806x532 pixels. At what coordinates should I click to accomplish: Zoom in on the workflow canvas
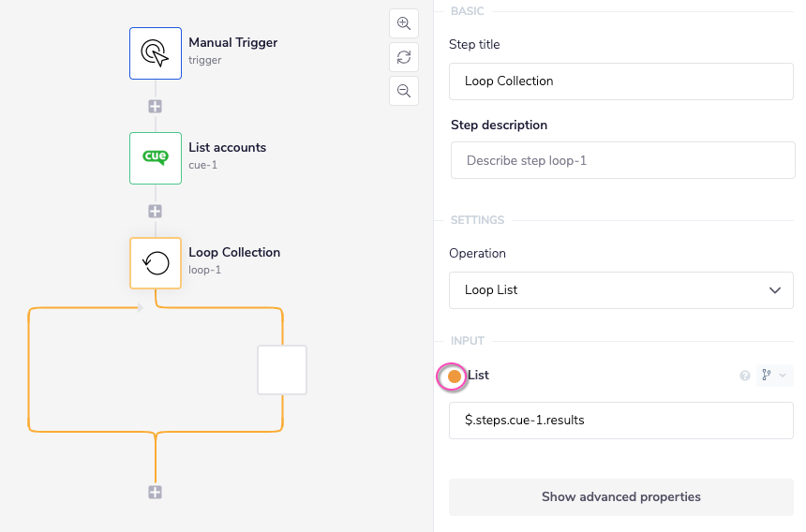(404, 23)
